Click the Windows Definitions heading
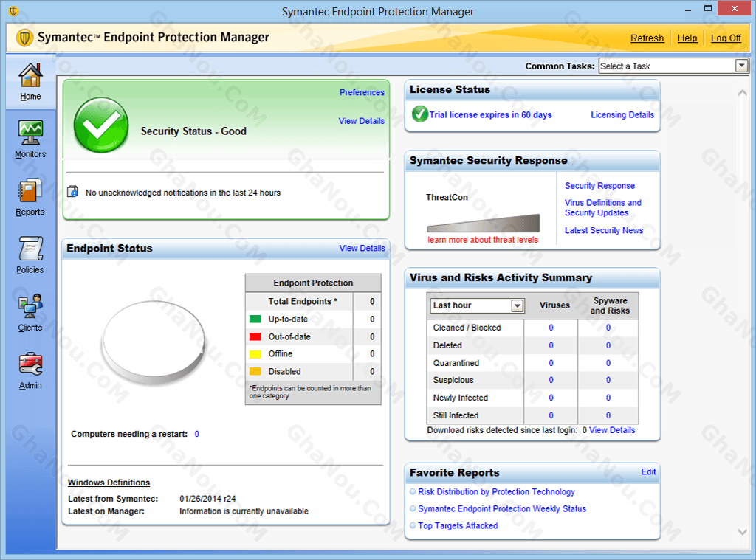Screen dimensions: 756x560 point(109,483)
